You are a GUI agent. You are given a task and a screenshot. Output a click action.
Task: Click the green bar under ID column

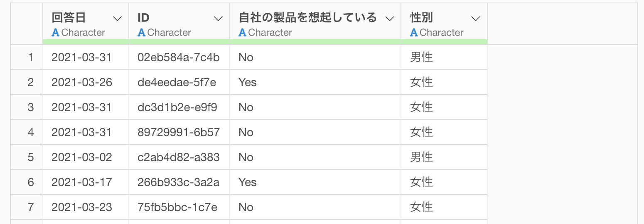coord(179,42)
